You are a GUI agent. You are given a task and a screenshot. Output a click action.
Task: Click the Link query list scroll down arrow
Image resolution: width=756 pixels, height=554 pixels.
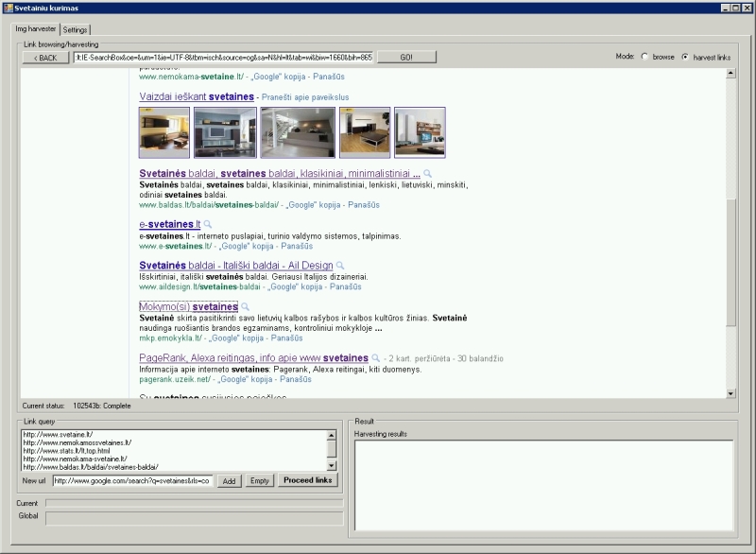pyautogui.click(x=332, y=466)
